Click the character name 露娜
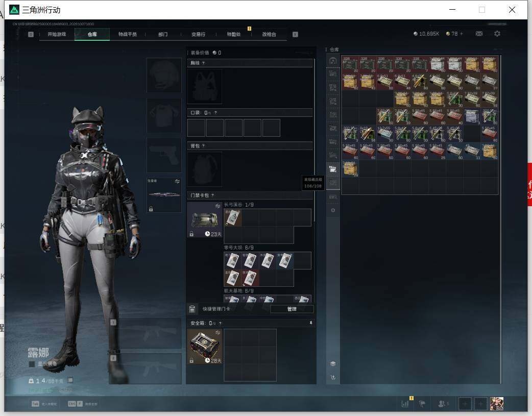The width and height of the screenshot is (532, 416). tap(38, 353)
